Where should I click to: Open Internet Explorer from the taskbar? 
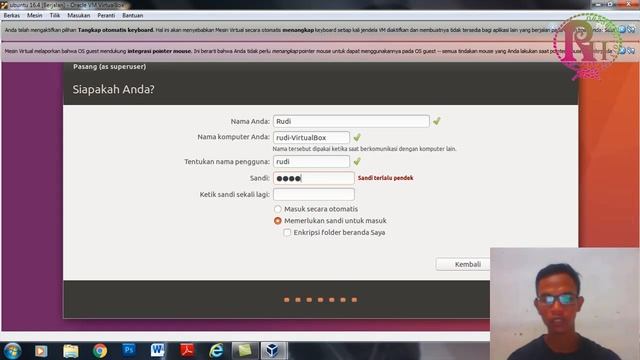216,351
